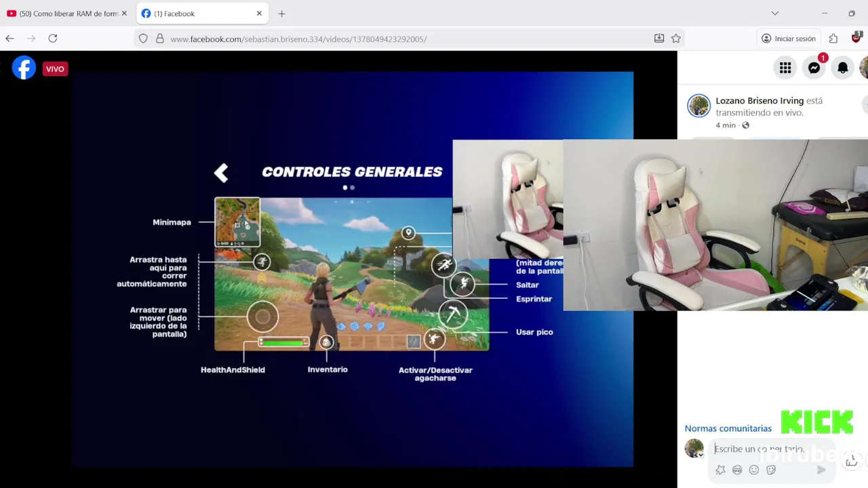Viewport: 868px width, 488px height.
Task: Bookmark this page with the star icon
Action: click(676, 39)
